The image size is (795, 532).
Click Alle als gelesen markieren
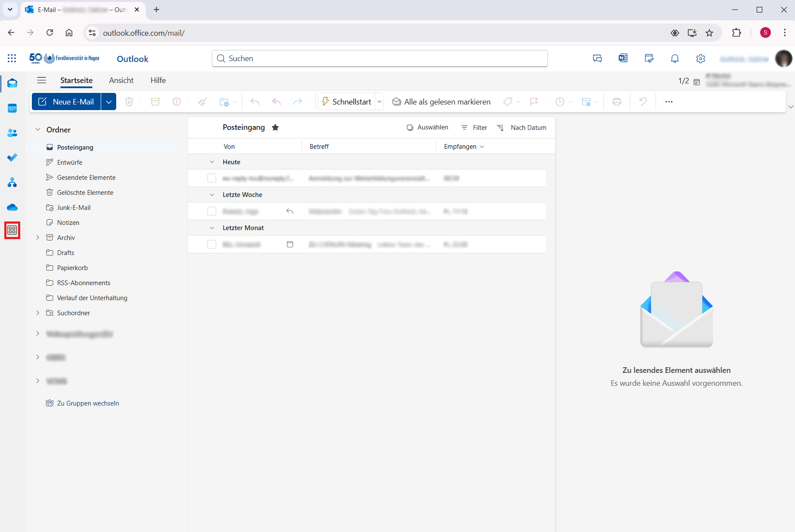pos(441,102)
